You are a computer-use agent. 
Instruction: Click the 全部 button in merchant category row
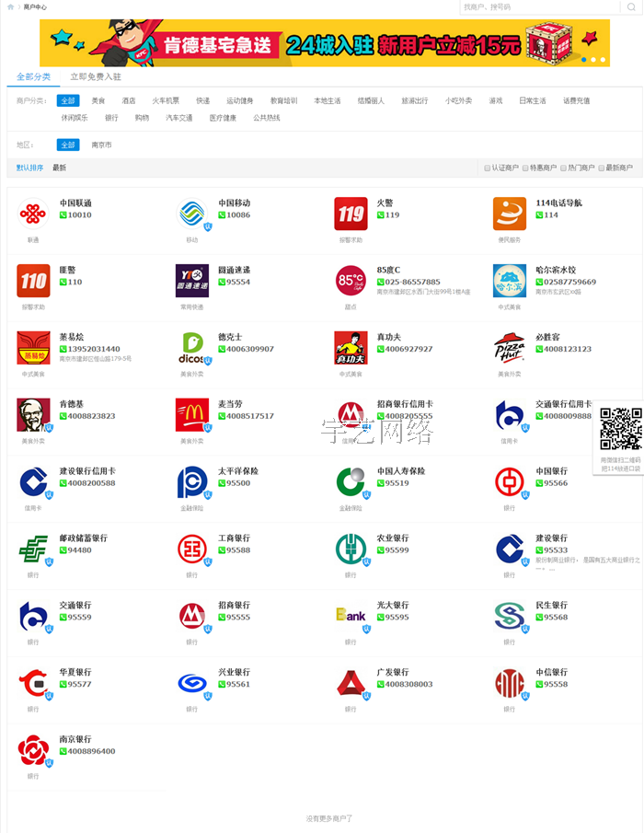pos(68,100)
